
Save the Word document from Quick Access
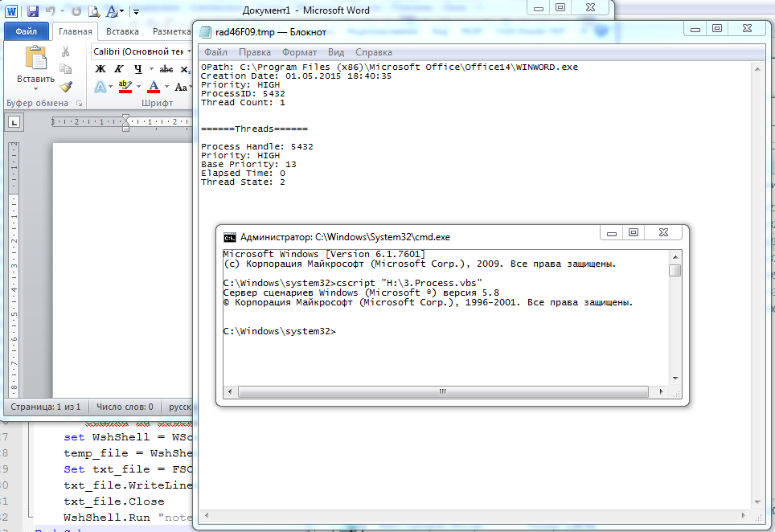(33, 11)
